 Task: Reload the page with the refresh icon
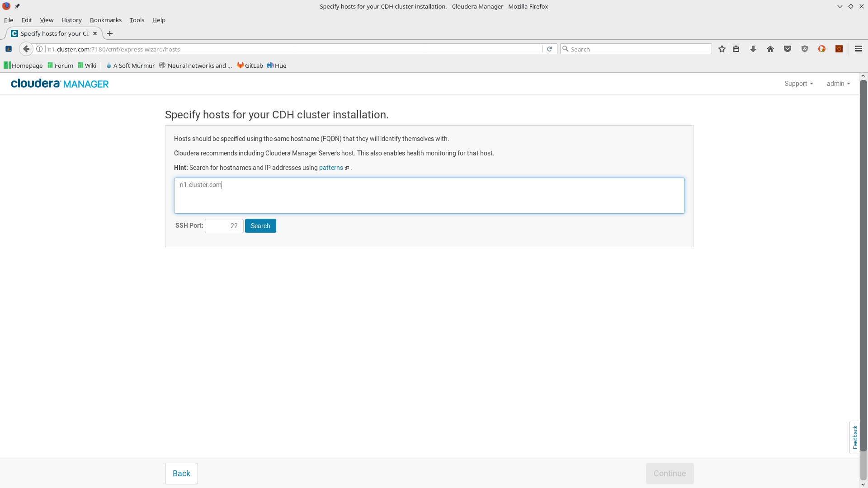[x=549, y=49]
